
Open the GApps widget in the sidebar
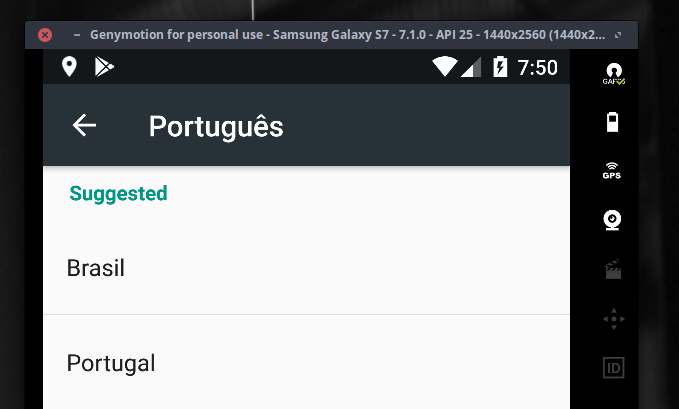pos(613,74)
